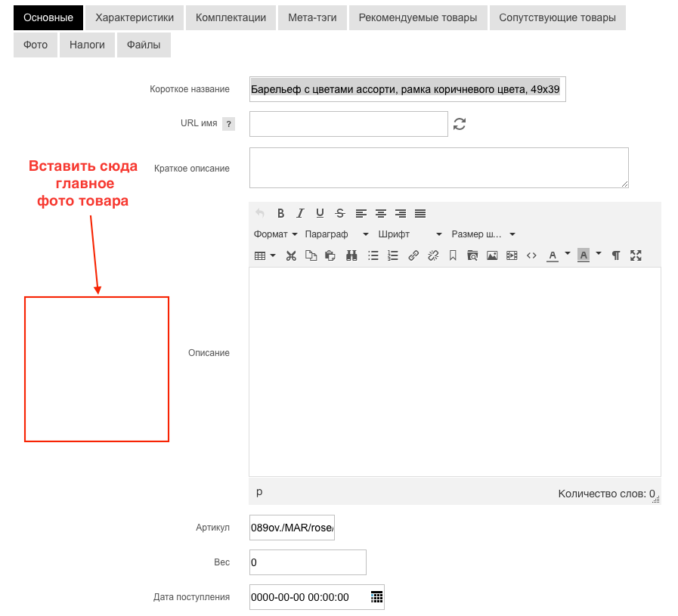Open the Фото tab

click(x=36, y=45)
